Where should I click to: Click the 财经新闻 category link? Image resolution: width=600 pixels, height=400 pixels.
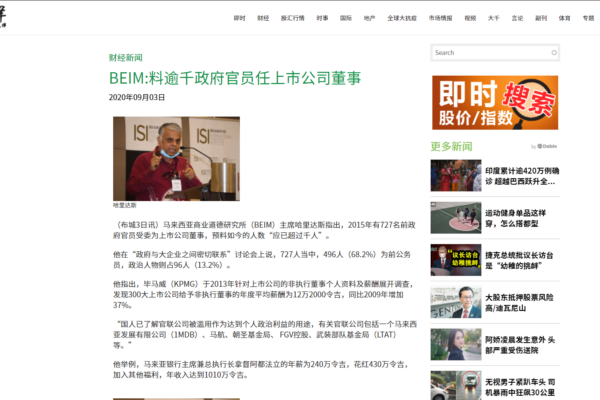126,58
